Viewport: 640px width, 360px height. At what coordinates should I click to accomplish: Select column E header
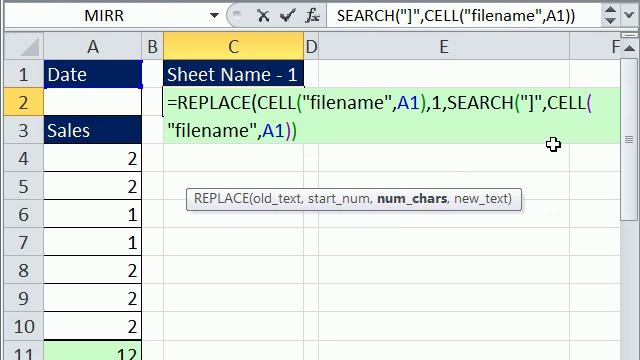(444, 47)
